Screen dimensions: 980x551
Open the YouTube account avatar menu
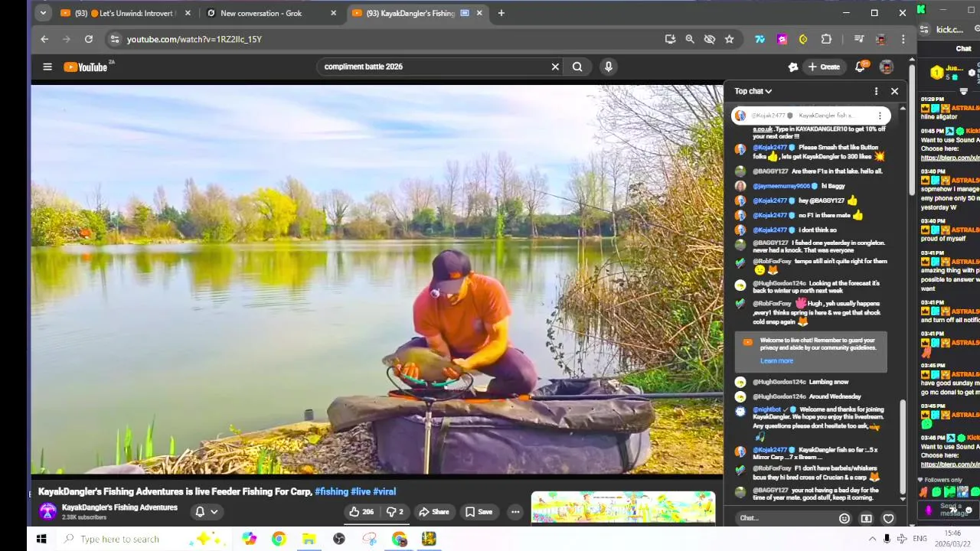[x=886, y=67]
